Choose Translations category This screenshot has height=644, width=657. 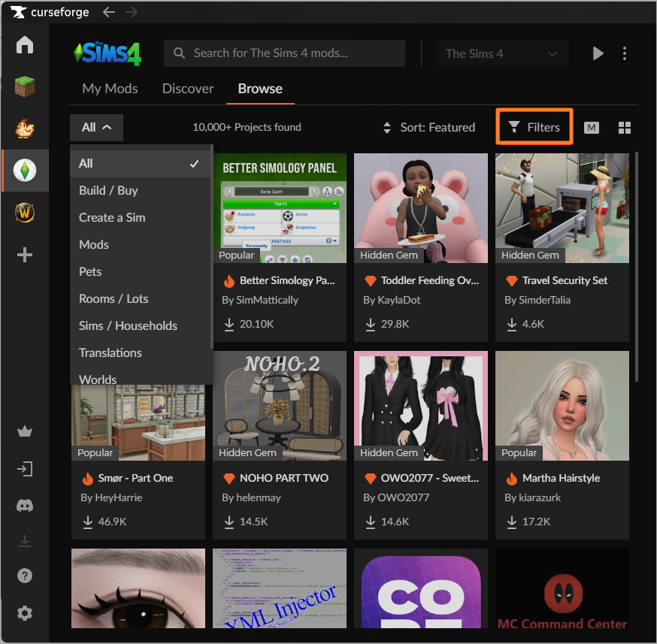[140, 352]
